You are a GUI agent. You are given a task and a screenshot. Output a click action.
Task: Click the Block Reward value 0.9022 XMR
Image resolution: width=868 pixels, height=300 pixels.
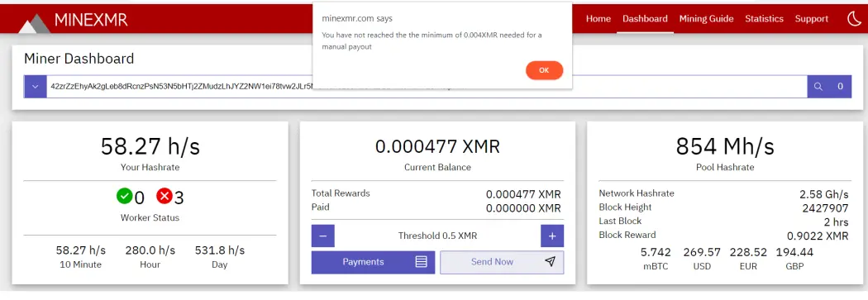[818, 236]
